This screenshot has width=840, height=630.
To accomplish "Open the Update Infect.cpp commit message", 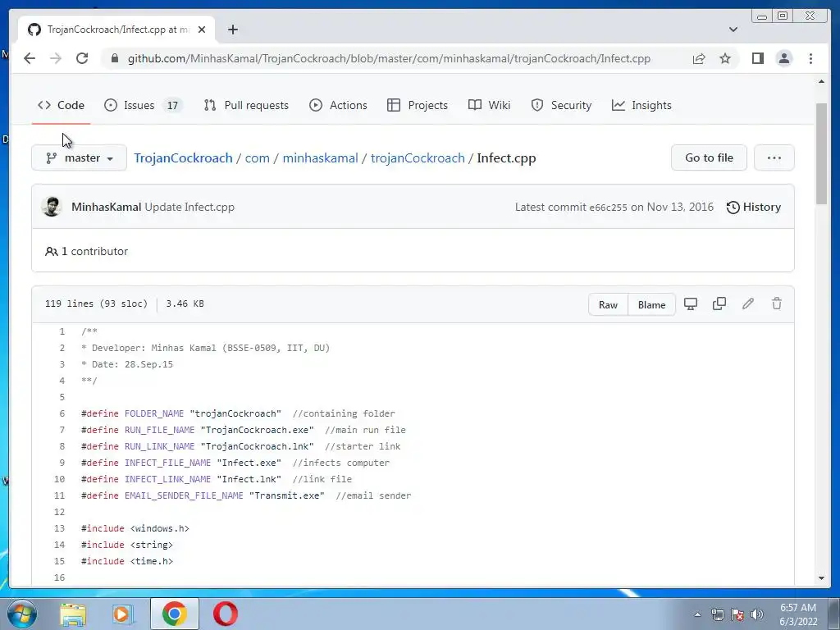I will [x=189, y=207].
